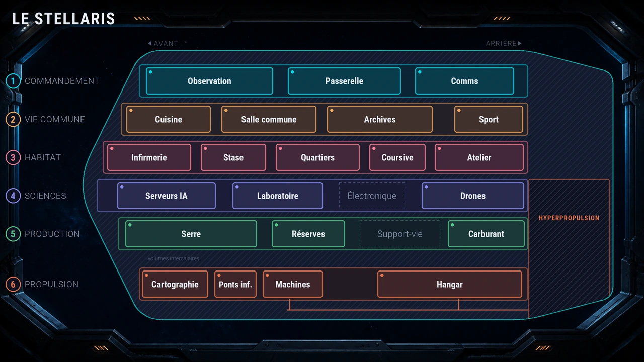644x362 pixels.
Task: Select the Stase room
Action: (233, 157)
